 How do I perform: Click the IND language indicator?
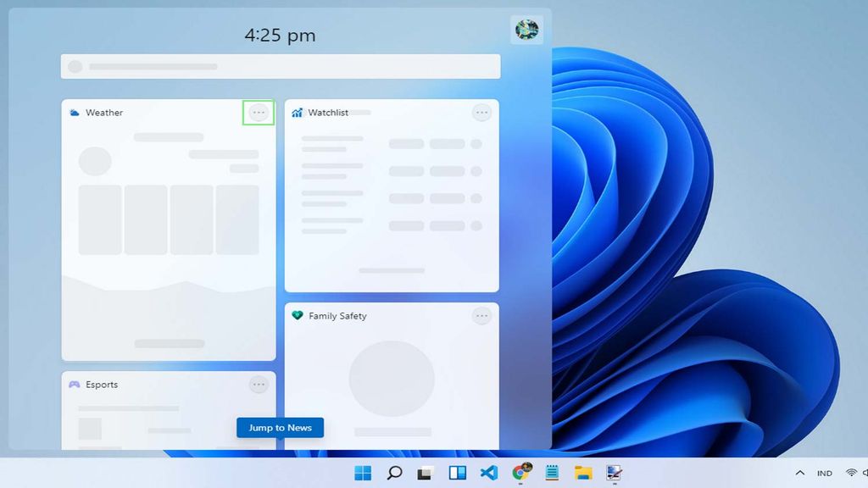(824, 472)
